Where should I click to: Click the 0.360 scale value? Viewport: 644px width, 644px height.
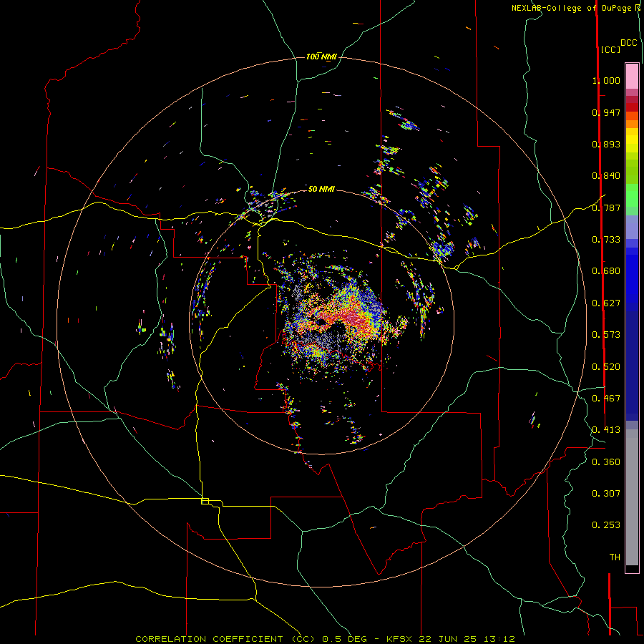606,462
